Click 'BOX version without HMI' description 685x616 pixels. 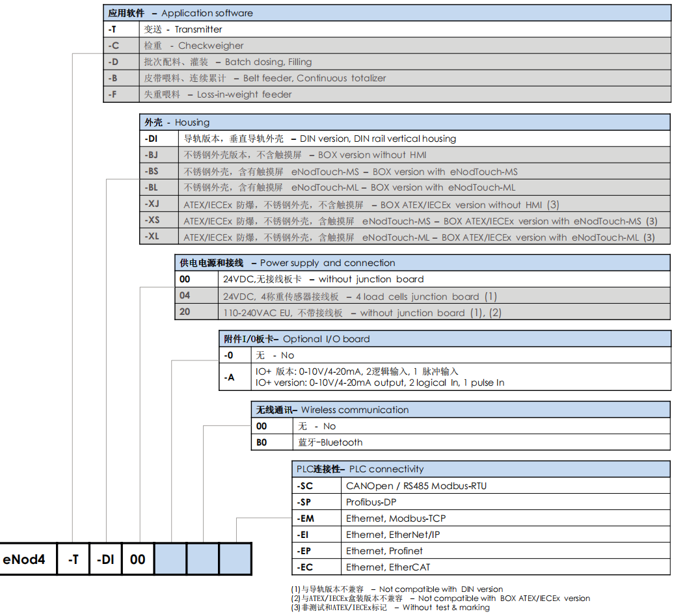pyautogui.click(x=372, y=155)
